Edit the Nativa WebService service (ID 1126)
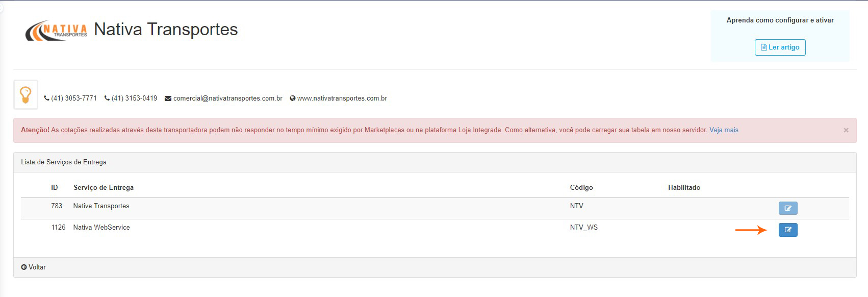868x297 pixels. (x=787, y=230)
